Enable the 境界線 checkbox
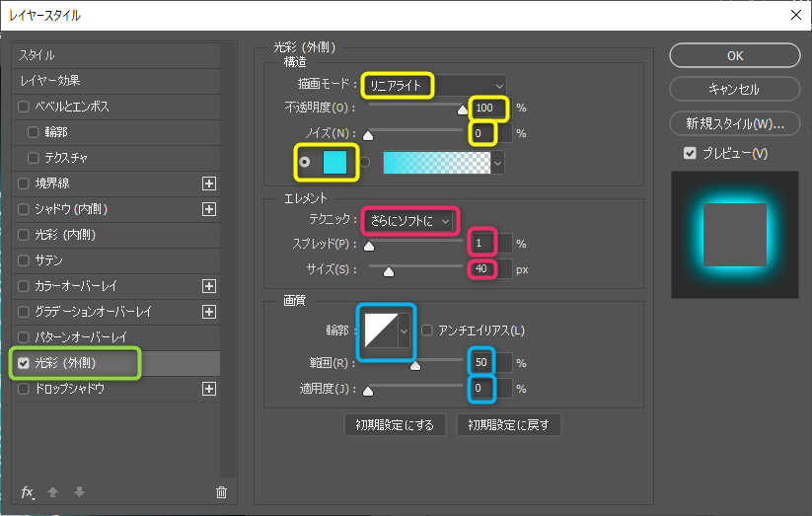 click(24, 184)
